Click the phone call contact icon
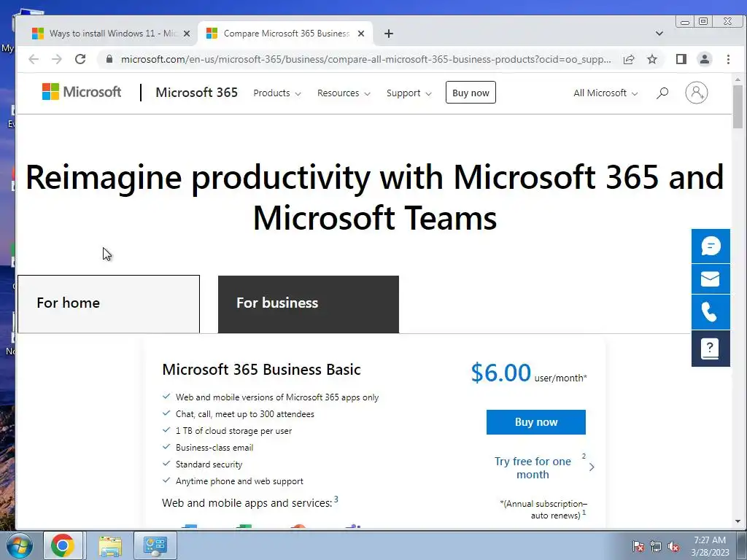 click(711, 312)
